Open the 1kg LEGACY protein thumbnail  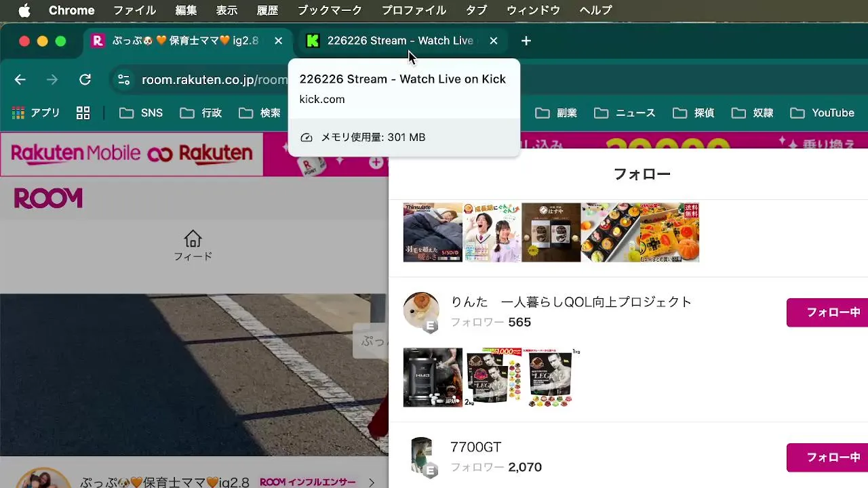(551, 378)
